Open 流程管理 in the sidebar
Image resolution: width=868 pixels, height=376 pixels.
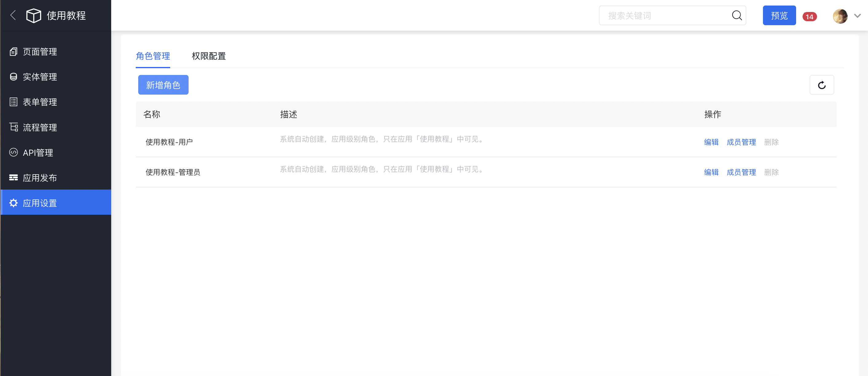tap(56, 127)
